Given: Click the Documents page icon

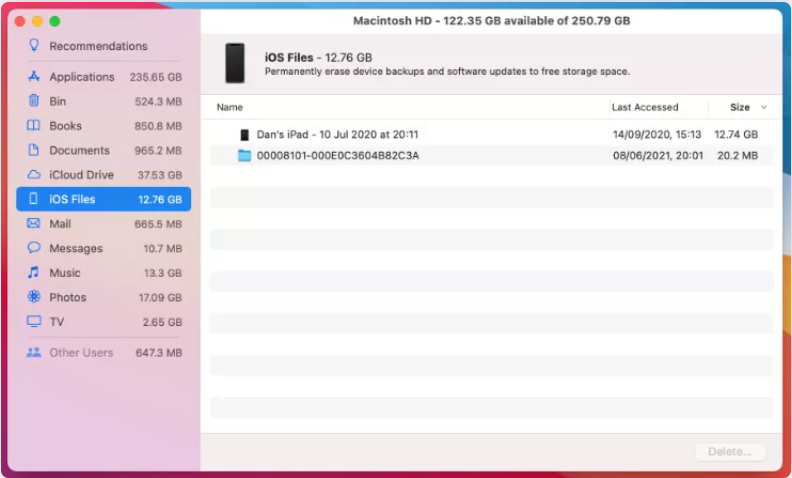Looking at the screenshot, I should point(33,150).
